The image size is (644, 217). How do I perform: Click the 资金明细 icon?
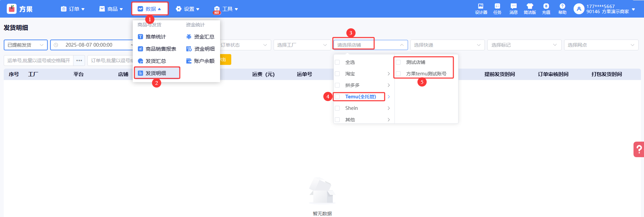click(189, 49)
